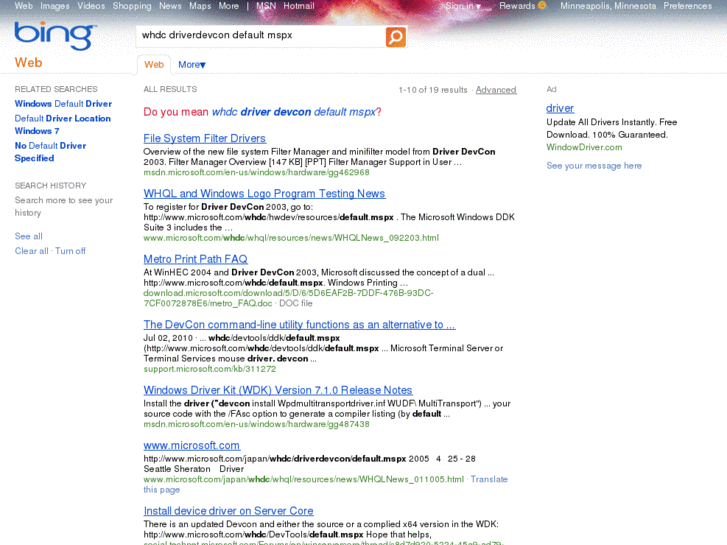Change location Minneapolis, Minnesota

click(x=608, y=6)
